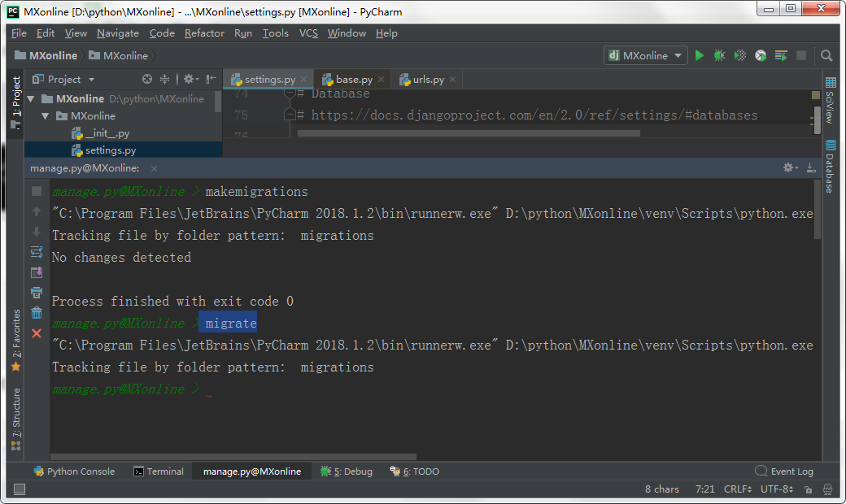Click the cursor position 7:21 in status bar
The image size is (846, 504).
coord(704,489)
